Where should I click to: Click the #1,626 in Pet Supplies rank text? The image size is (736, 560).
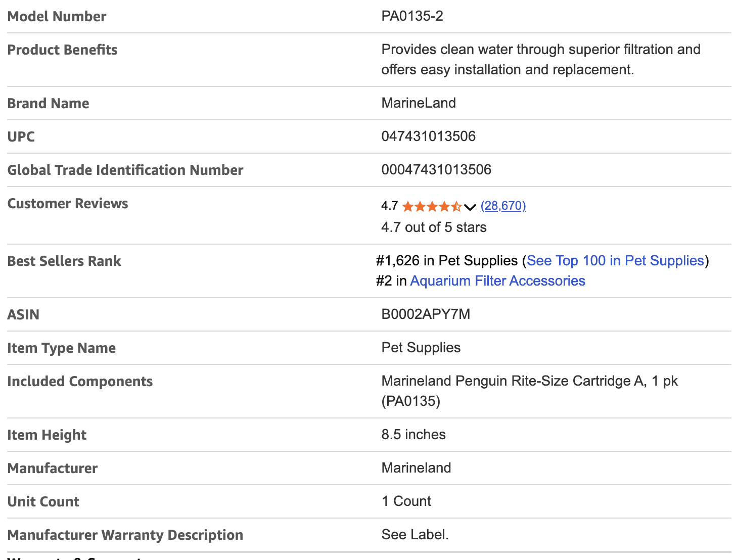pyautogui.click(x=447, y=261)
